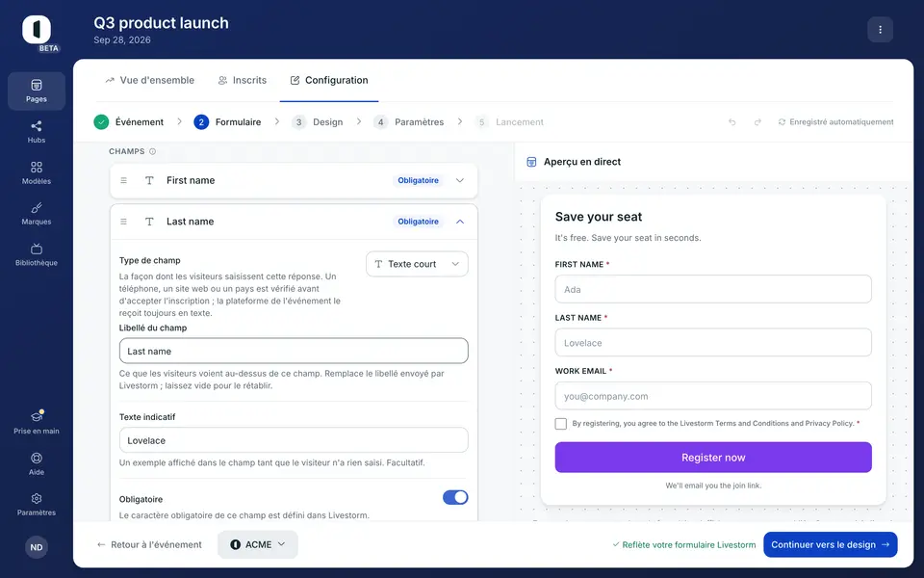Click Continuer vers le design button
924x578 pixels.
[831, 544]
